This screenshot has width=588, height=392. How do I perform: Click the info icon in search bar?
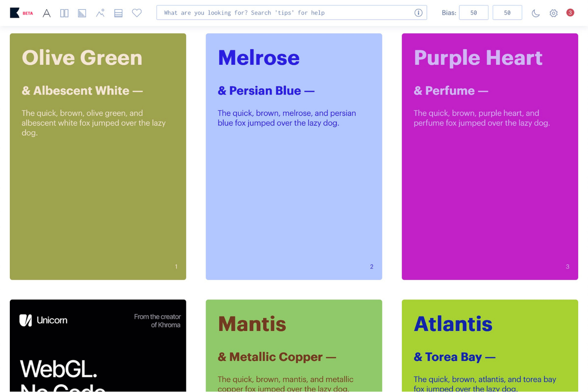pyautogui.click(x=418, y=13)
